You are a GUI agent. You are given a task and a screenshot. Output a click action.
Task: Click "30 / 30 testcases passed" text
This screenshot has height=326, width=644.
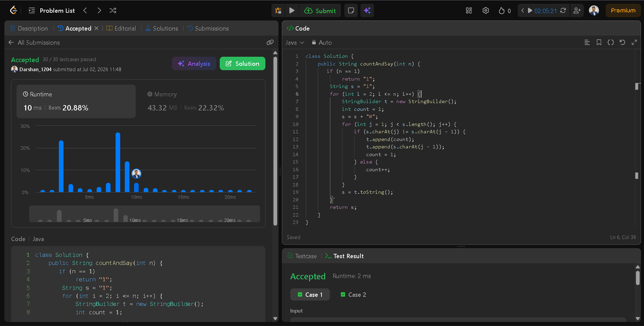(x=69, y=59)
